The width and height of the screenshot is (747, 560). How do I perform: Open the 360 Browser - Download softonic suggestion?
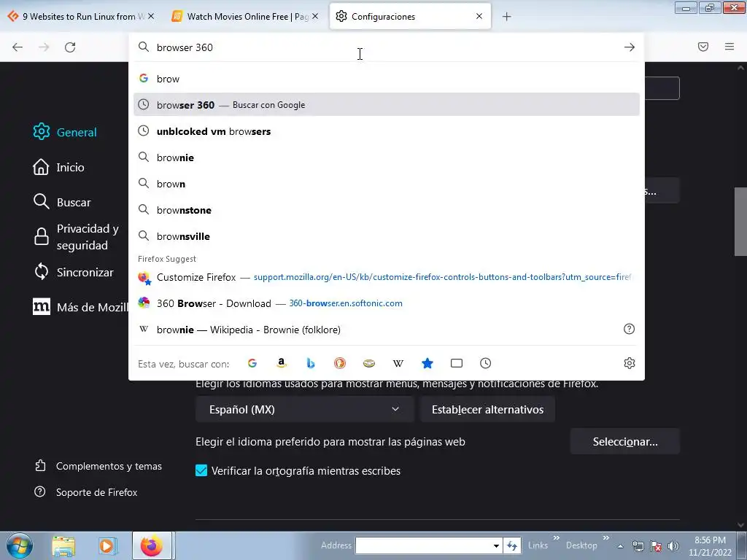[x=387, y=303]
